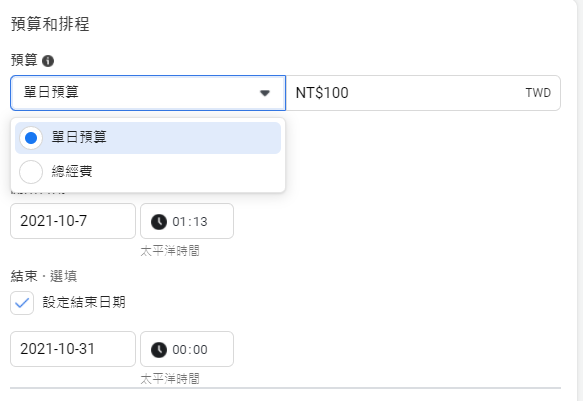
Task: Click the end time 00:00 field
Action: pyautogui.click(x=187, y=349)
